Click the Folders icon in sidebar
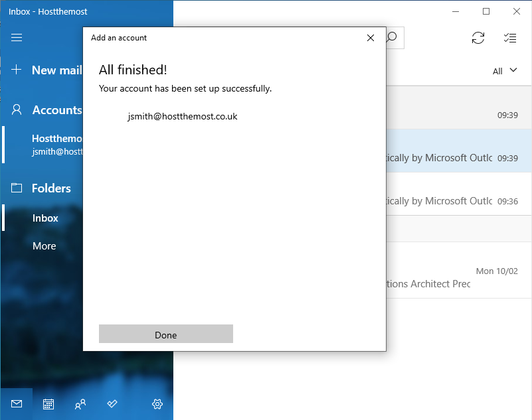 click(17, 188)
